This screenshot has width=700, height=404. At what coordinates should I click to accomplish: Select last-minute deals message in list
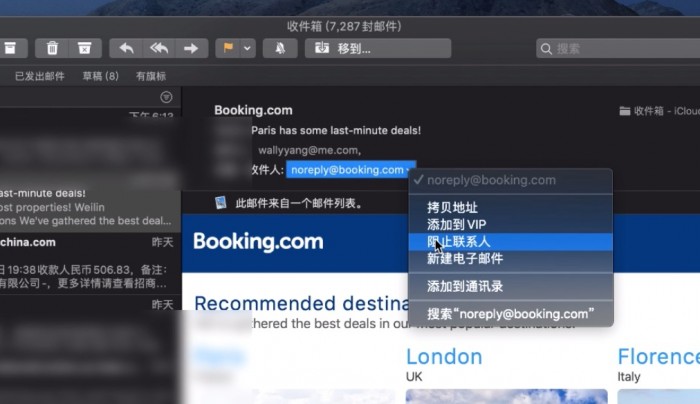tap(90, 210)
